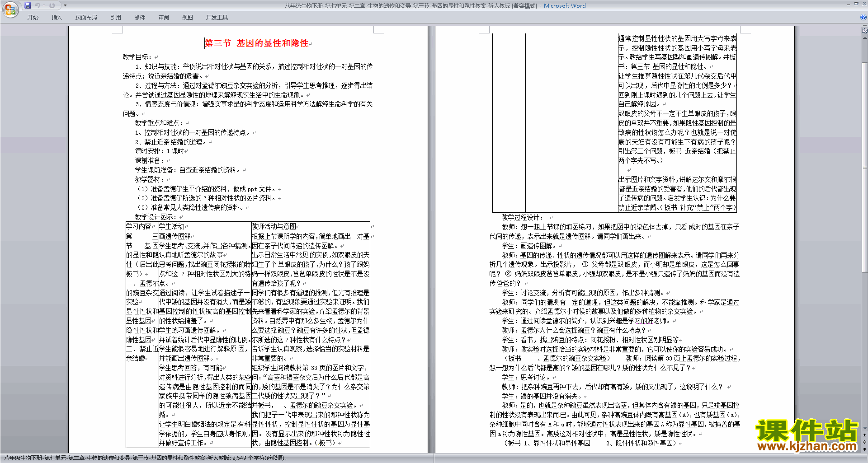This screenshot has width=868, height=463.
Task: Click the Select Browse Object circle button
Action: (865, 442)
